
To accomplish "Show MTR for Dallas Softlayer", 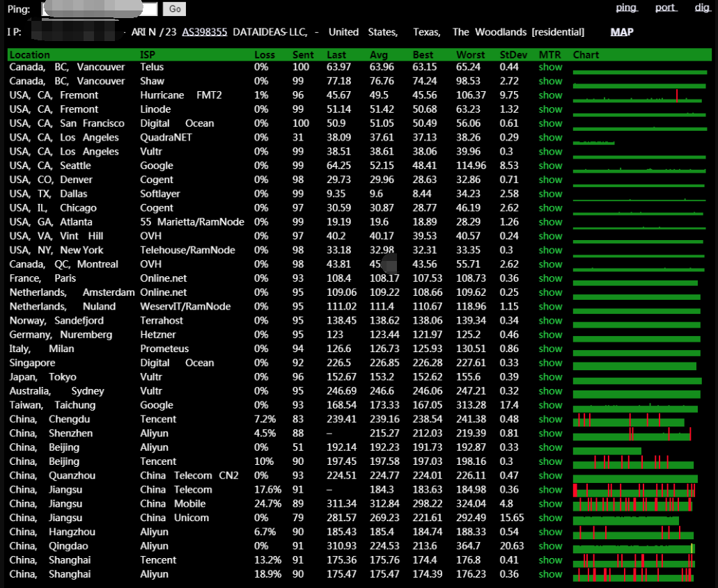I will 550,194.
